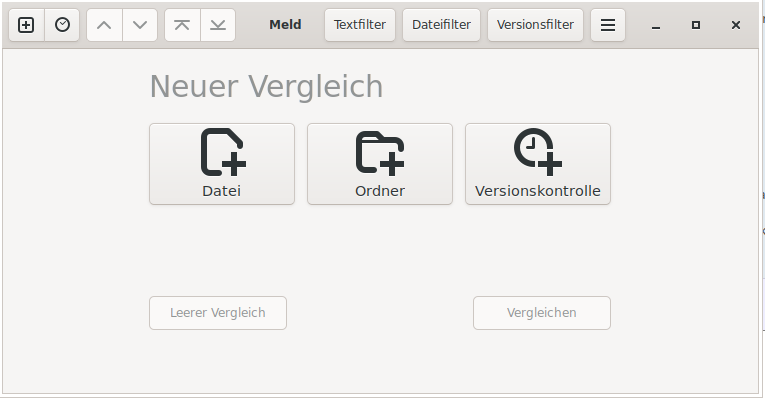Show the Versionsfilter options
This screenshot has width=765, height=400.
point(535,25)
